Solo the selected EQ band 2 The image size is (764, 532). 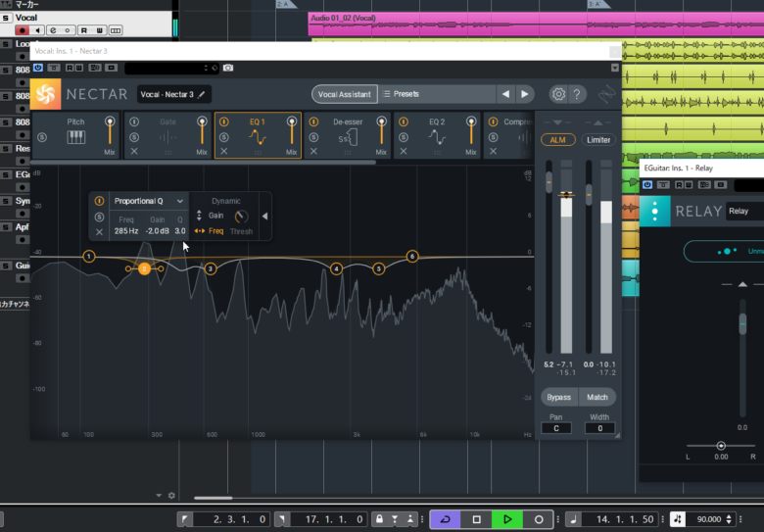(99, 217)
